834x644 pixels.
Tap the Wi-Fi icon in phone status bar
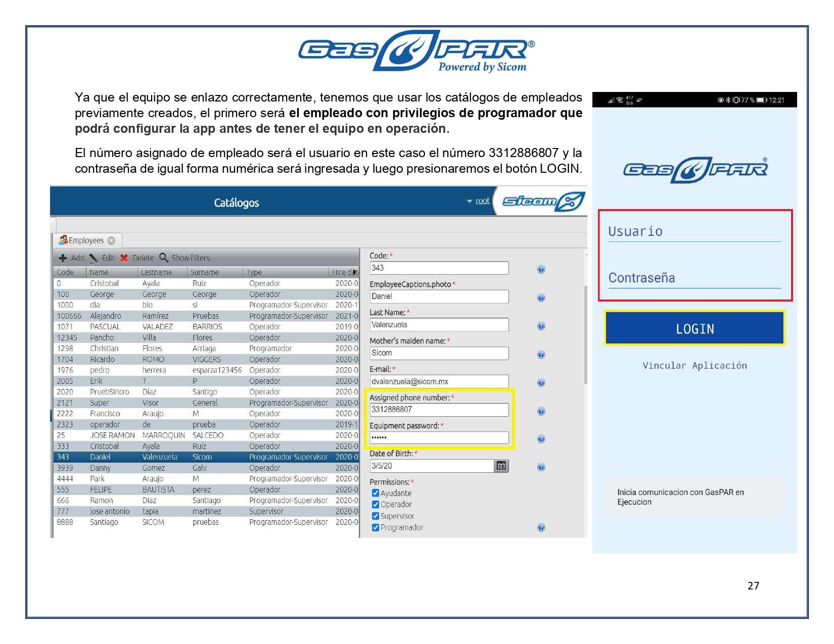(620, 100)
